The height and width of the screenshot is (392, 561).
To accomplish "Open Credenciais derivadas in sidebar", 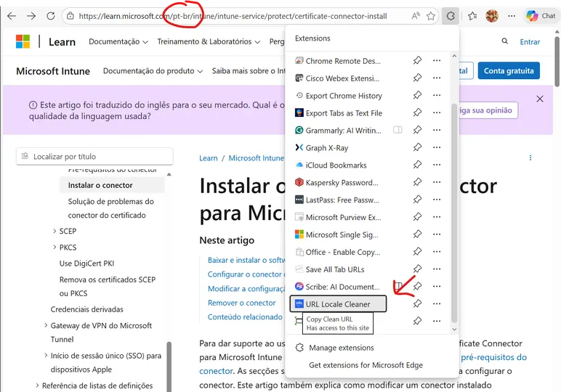I will [x=87, y=309].
